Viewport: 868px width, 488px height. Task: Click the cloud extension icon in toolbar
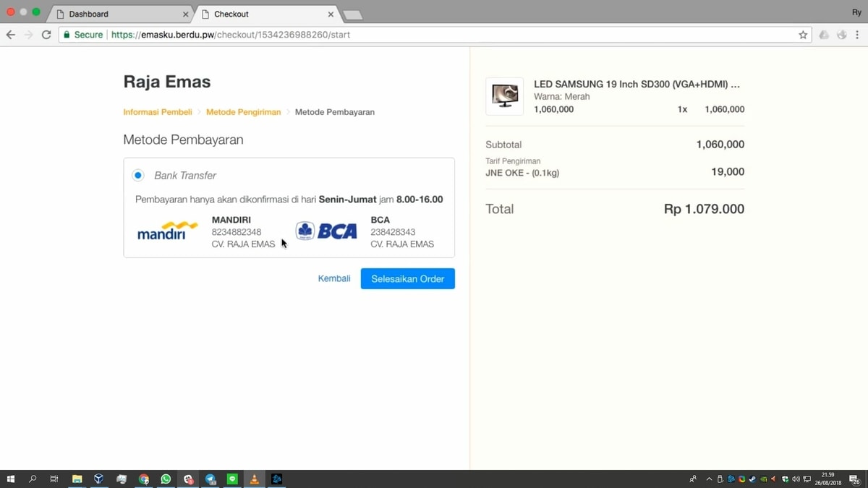point(824,35)
